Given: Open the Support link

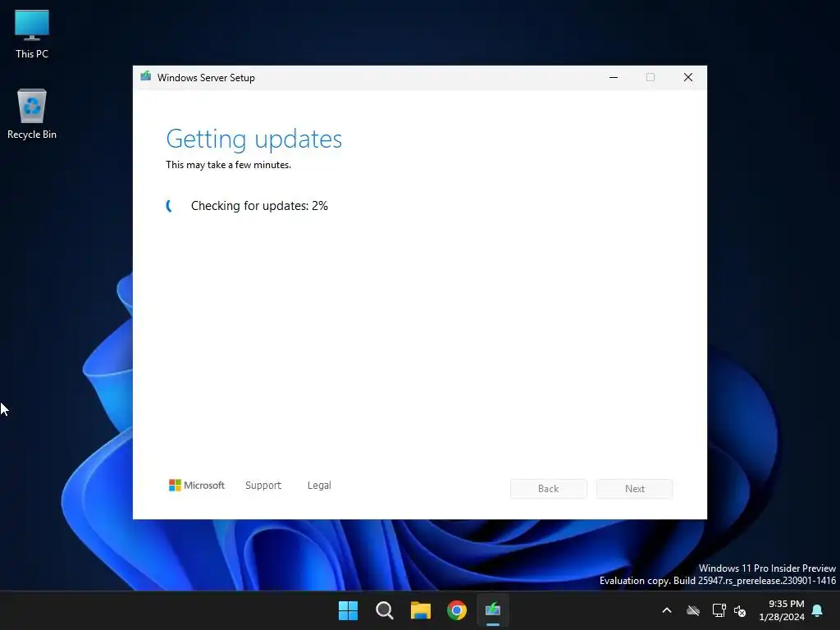Looking at the screenshot, I should (263, 486).
